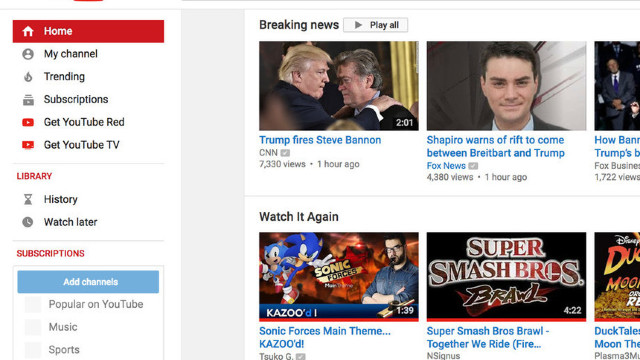
Task: Open the Fox Business video thumbnail
Action: coord(617,86)
